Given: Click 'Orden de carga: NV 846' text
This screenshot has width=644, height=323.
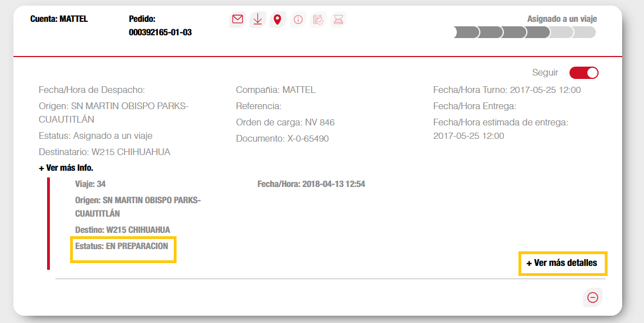Looking at the screenshot, I should 285,122.
